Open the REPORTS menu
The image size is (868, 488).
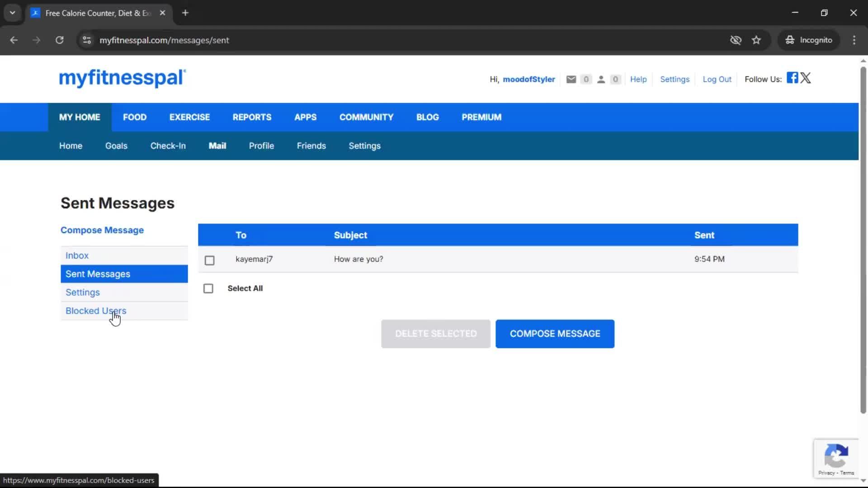(x=252, y=117)
